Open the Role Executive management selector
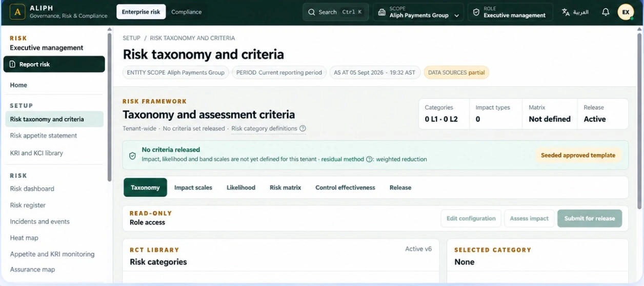The image size is (644, 286). point(510,12)
